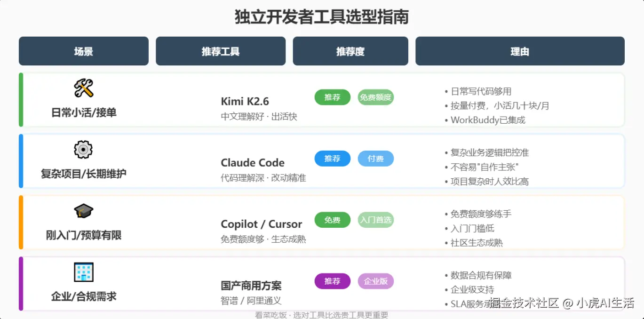
Task: Click the reason 不容易"自作主张"
Action: [x=482, y=167]
